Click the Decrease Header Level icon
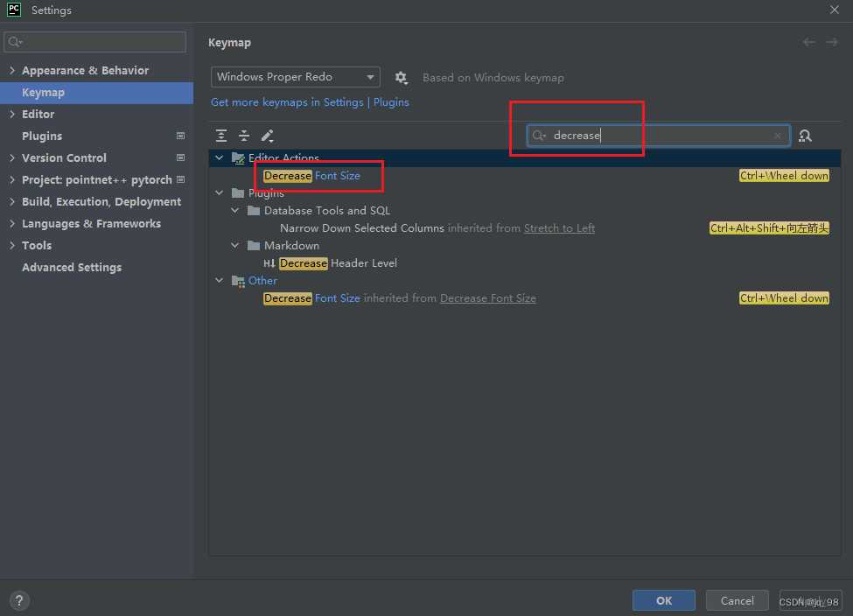Screen dimensions: 853x616 [269, 263]
